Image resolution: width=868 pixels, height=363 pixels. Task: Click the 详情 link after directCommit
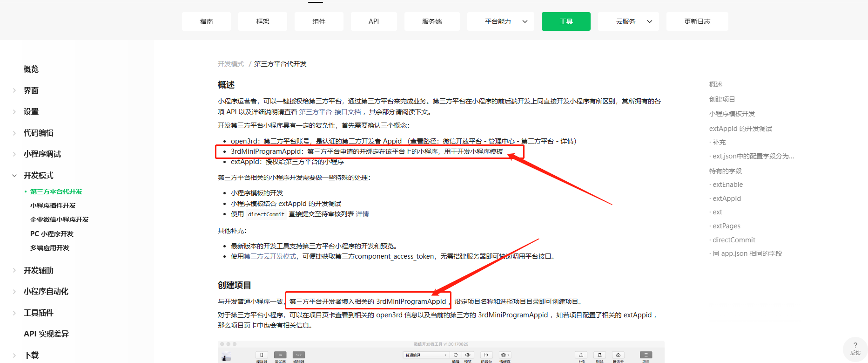click(x=362, y=214)
